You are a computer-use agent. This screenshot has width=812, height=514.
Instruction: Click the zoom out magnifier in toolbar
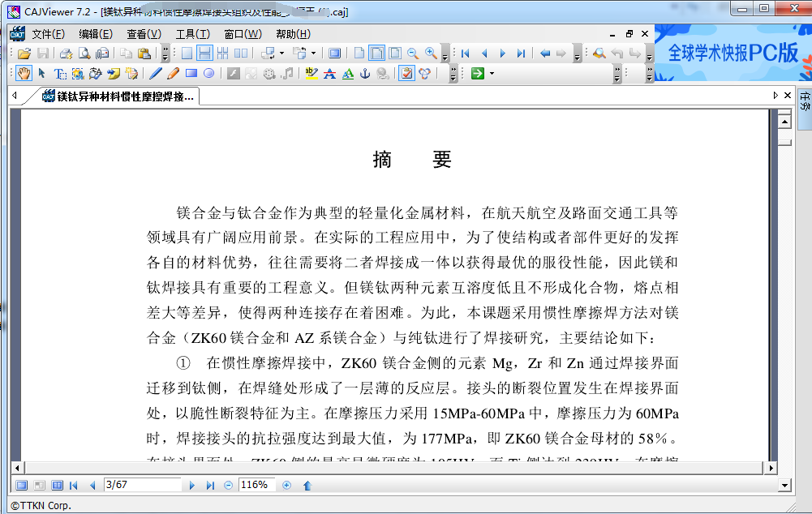tap(413, 54)
